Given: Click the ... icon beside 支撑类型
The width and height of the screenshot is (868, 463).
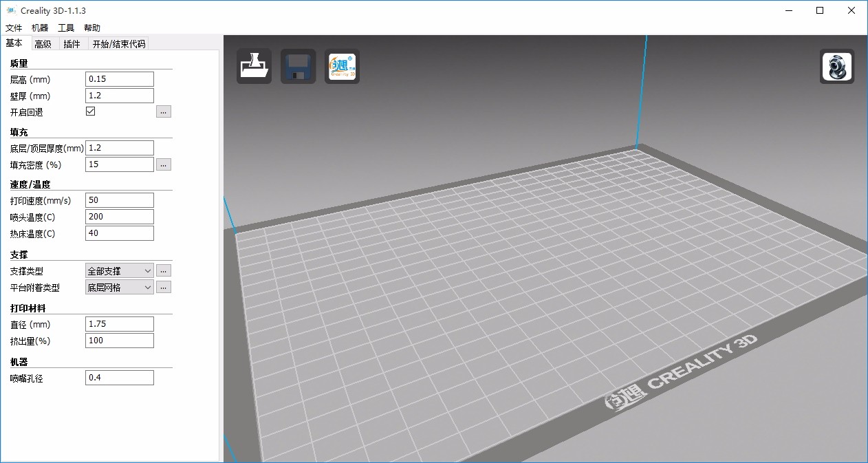Looking at the screenshot, I should [x=163, y=270].
